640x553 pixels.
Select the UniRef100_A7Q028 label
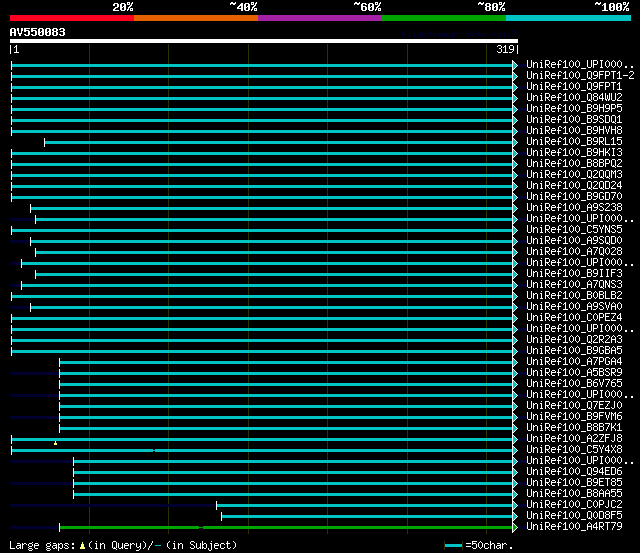(574, 252)
